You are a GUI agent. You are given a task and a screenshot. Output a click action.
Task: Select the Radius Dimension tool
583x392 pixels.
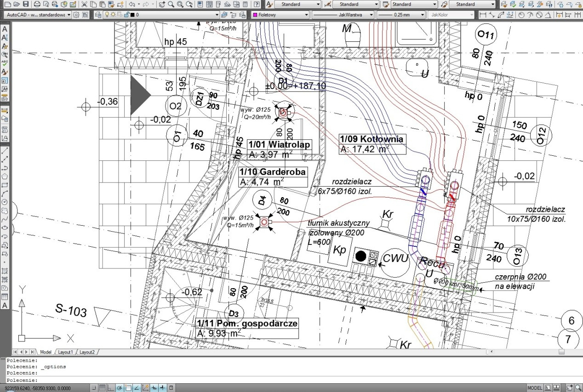coord(521,14)
